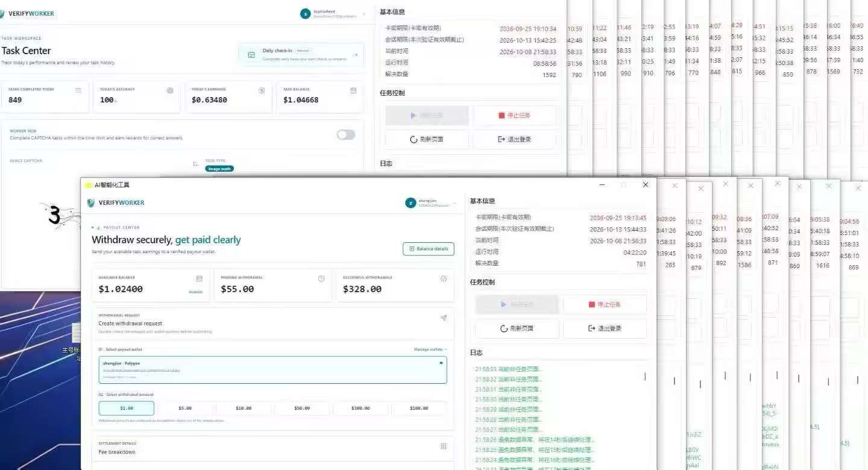Click the Image math task type tag

click(219, 169)
